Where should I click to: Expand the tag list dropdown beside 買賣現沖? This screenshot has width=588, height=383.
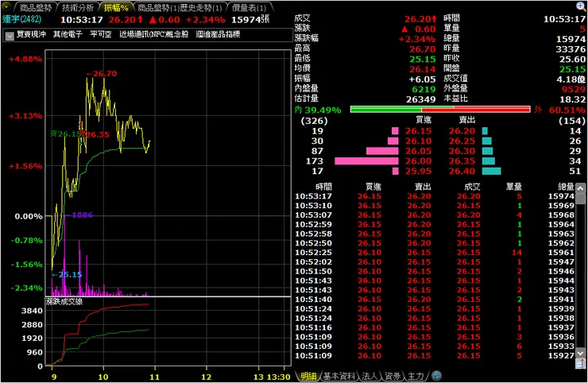(x=10, y=36)
